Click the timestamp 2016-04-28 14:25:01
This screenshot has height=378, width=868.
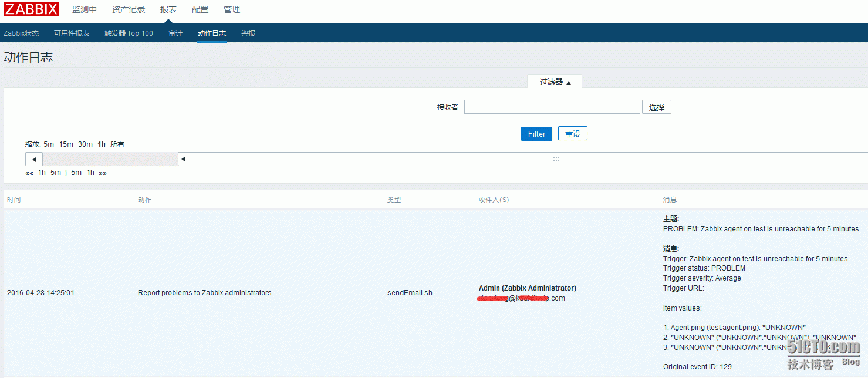40,293
